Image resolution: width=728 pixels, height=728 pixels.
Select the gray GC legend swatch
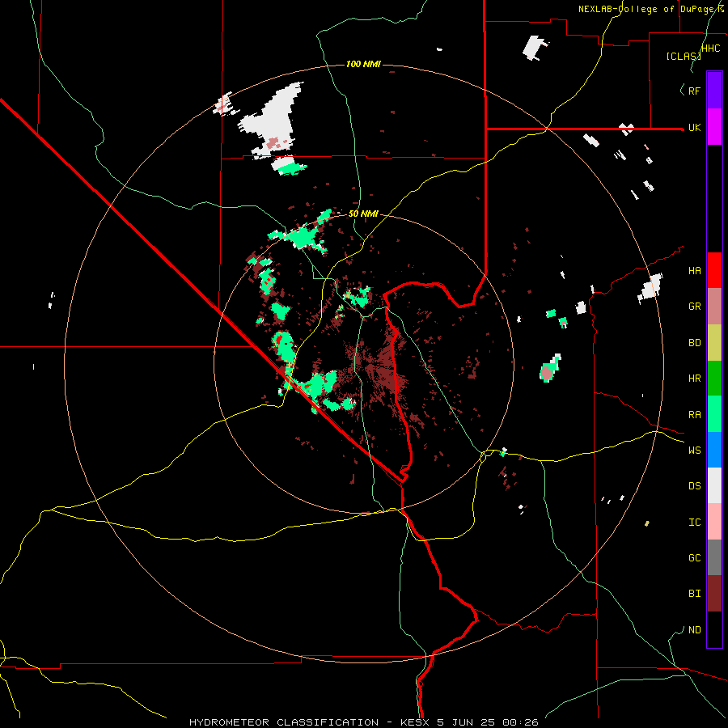714,557
